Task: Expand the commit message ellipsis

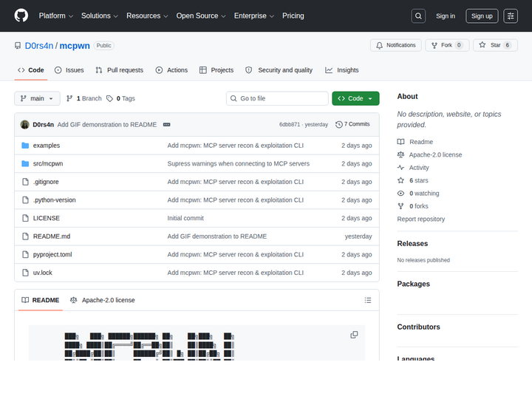Action: click(x=166, y=125)
